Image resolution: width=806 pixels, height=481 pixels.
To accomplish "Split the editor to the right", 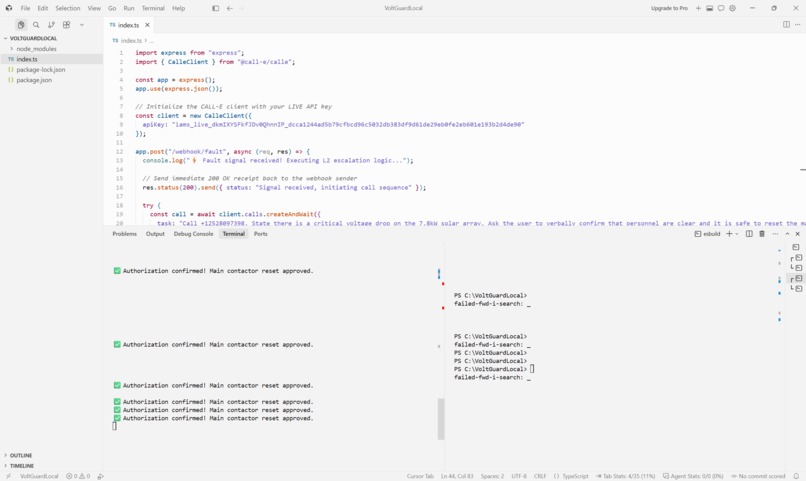I will 786,24.
